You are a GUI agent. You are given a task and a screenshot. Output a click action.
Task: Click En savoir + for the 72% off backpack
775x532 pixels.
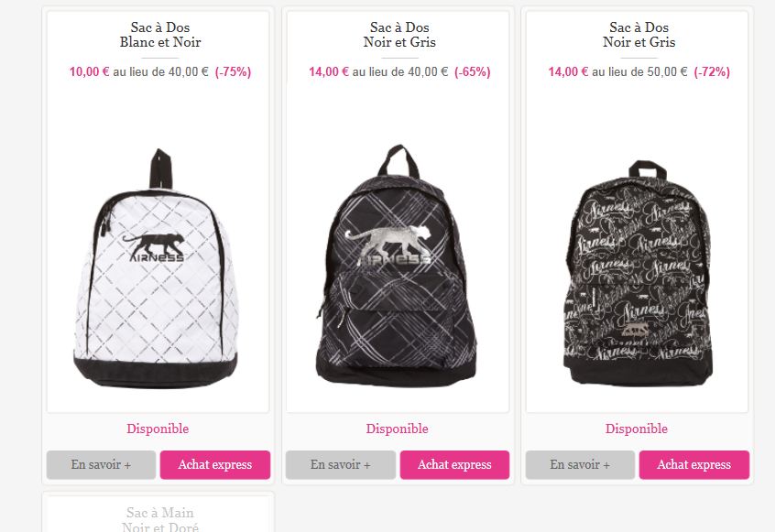tap(580, 464)
